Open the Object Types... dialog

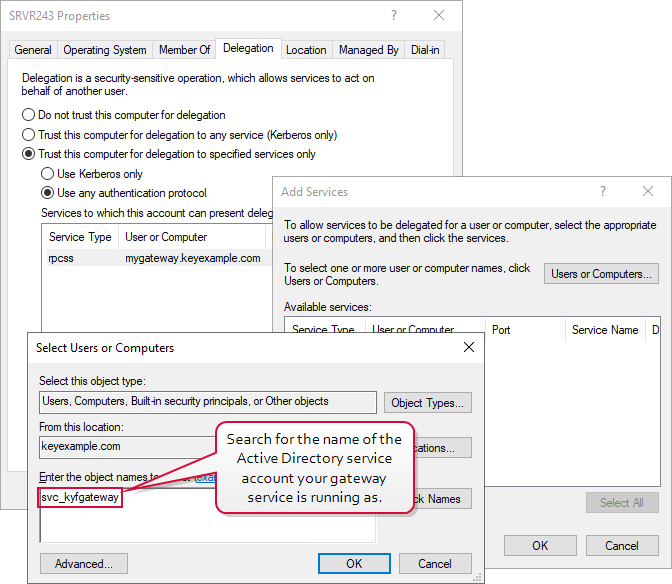(x=427, y=402)
